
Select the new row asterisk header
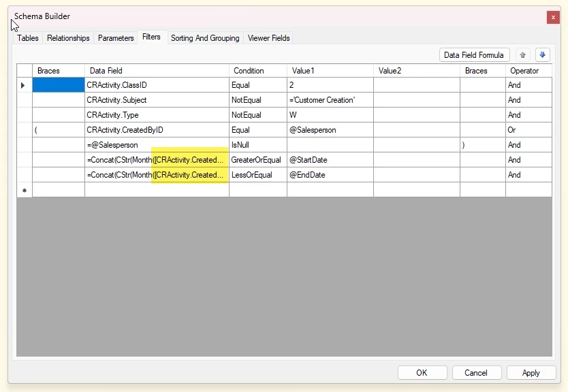(25, 190)
